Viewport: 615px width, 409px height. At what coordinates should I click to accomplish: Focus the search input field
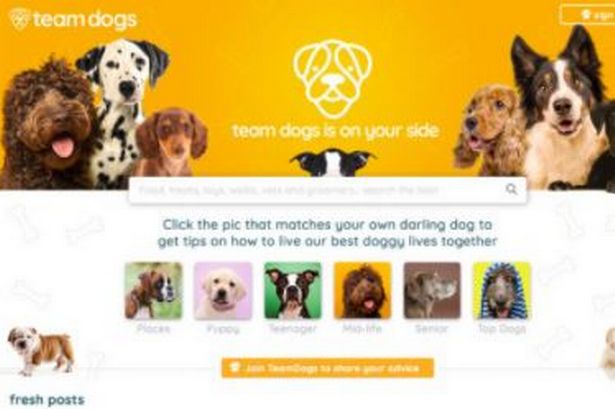point(328,190)
